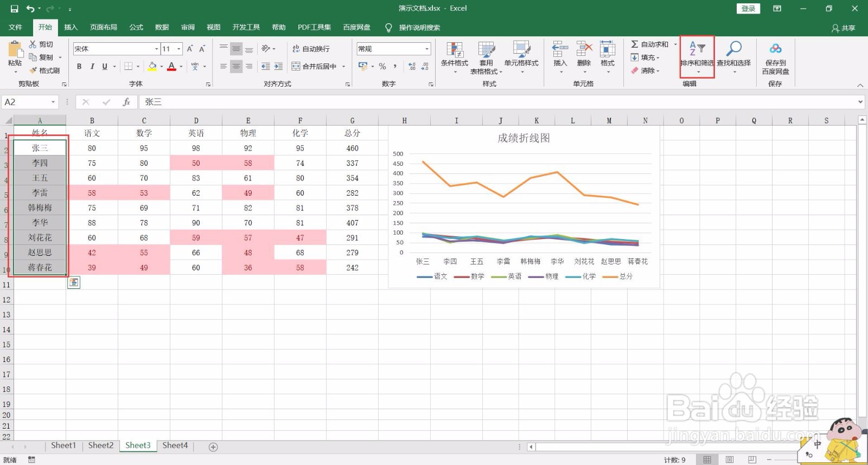Add a new sheet with plus button

tap(213, 447)
